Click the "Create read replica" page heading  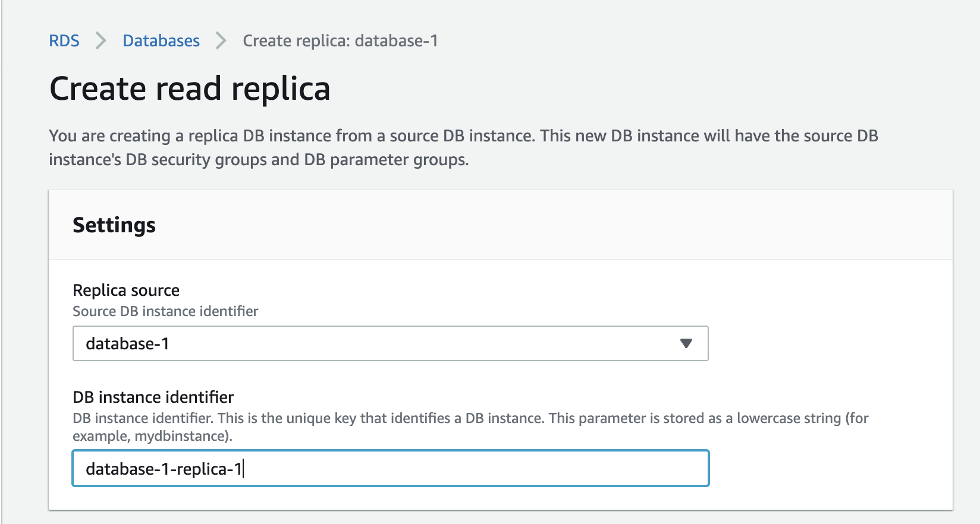point(190,89)
